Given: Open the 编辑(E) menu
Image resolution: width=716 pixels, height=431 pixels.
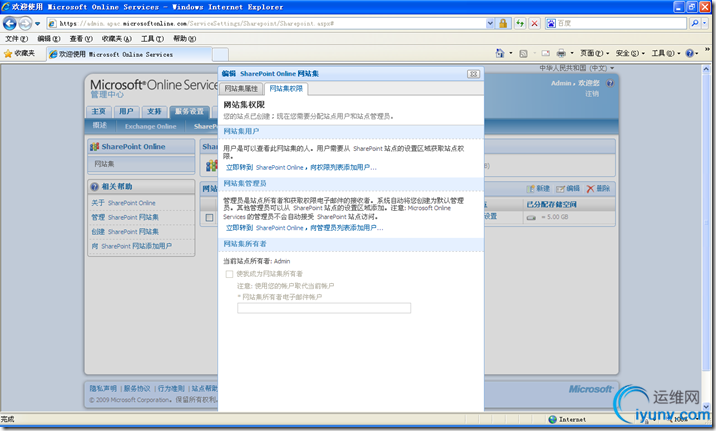Looking at the screenshot, I should pyautogui.click(x=48, y=39).
